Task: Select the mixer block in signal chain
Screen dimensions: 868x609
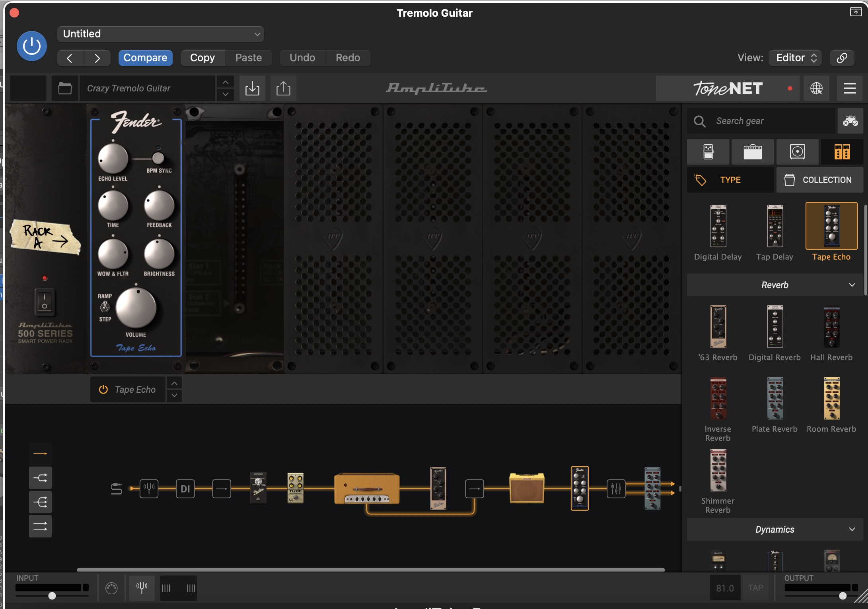Action: pos(616,489)
